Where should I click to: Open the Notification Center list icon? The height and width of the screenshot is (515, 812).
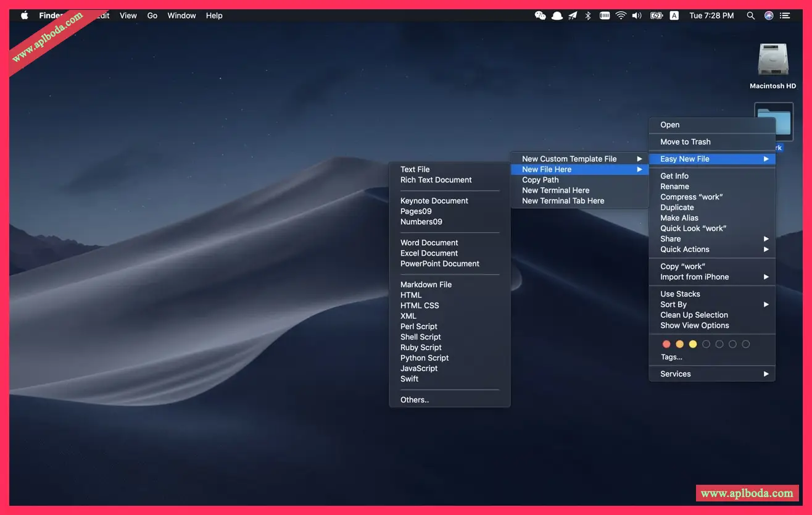785,15
